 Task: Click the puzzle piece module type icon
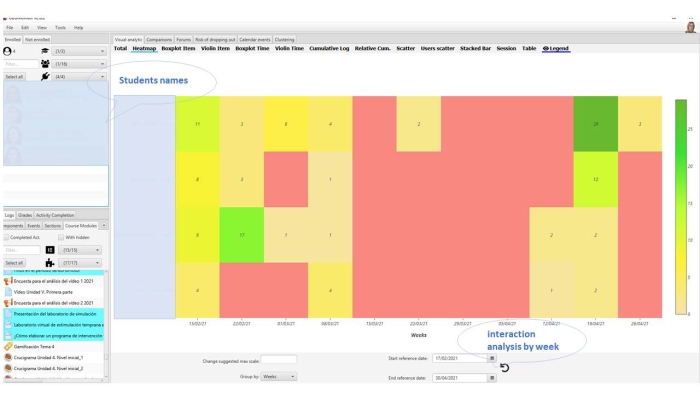click(50, 263)
